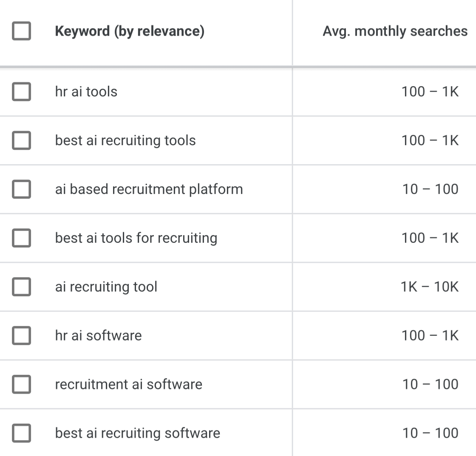
Task: Check the recruitment ai software checkbox
Action: point(21,384)
